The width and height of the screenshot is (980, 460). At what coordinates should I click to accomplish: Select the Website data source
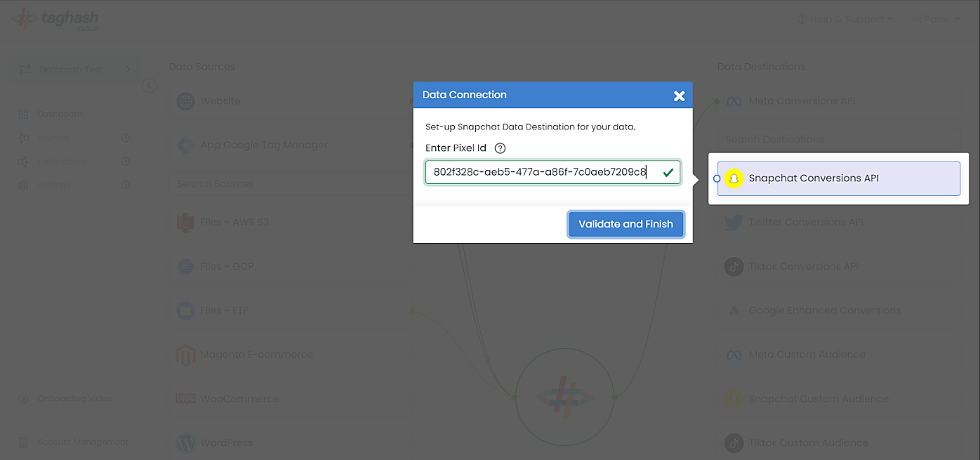(x=290, y=101)
